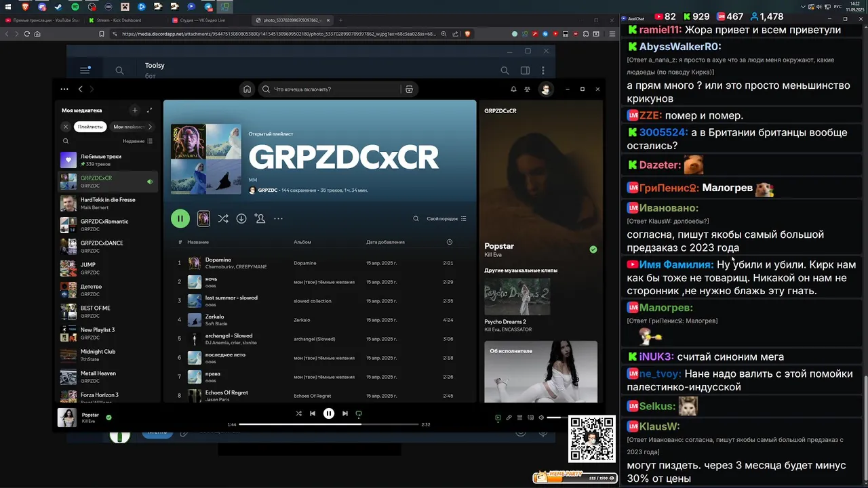Image resolution: width=868 pixels, height=488 pixels.
Task: Open the Now Playing view icon
Action: [x=498, y=418]
